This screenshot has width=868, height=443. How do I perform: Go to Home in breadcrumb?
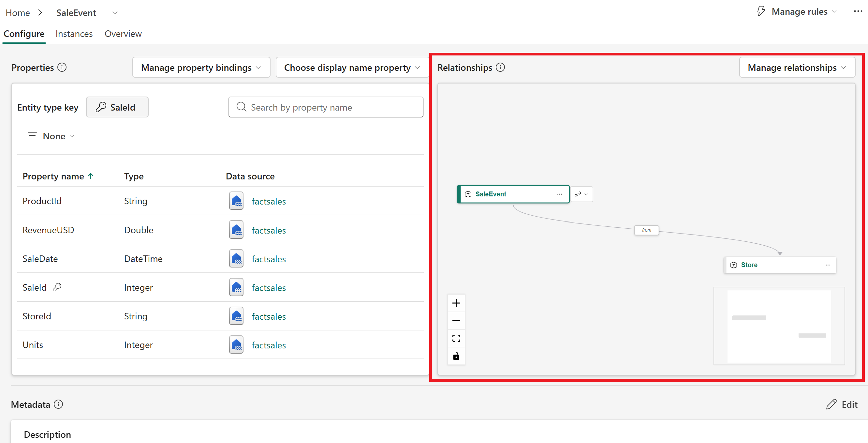coord(18,13)
